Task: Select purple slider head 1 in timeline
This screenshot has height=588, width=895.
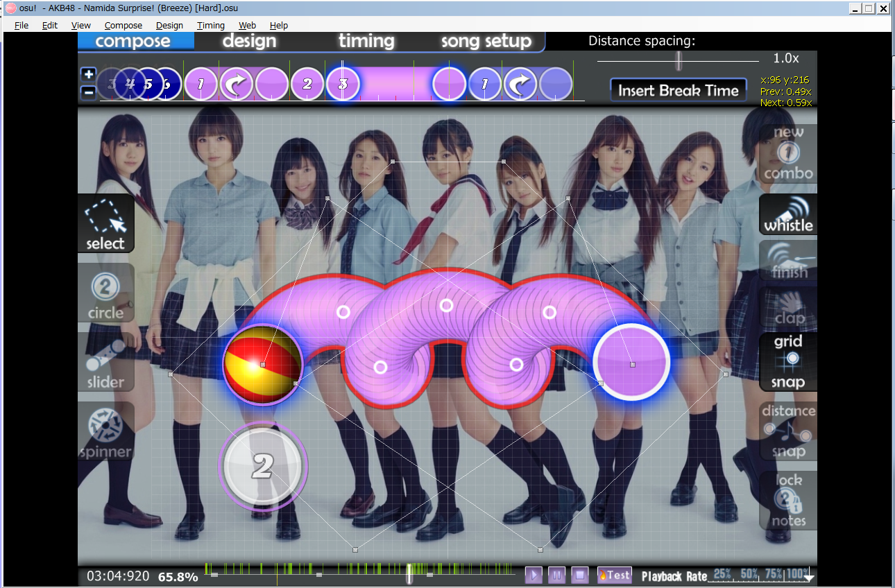Action: coord(201,85)
